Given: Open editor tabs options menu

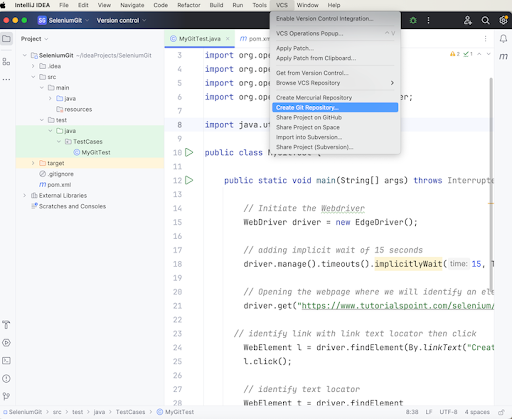Looking at the screenshot, I should (x=485, y=39).
